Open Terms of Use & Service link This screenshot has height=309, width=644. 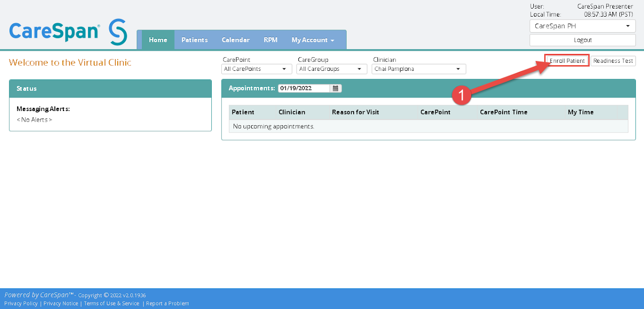(x=112, y=303)
